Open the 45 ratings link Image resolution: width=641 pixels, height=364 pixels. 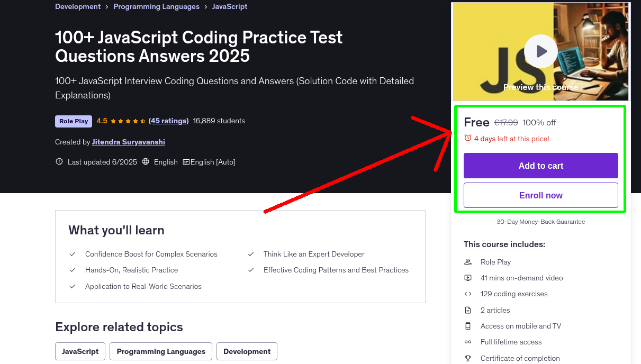point(168,121)
